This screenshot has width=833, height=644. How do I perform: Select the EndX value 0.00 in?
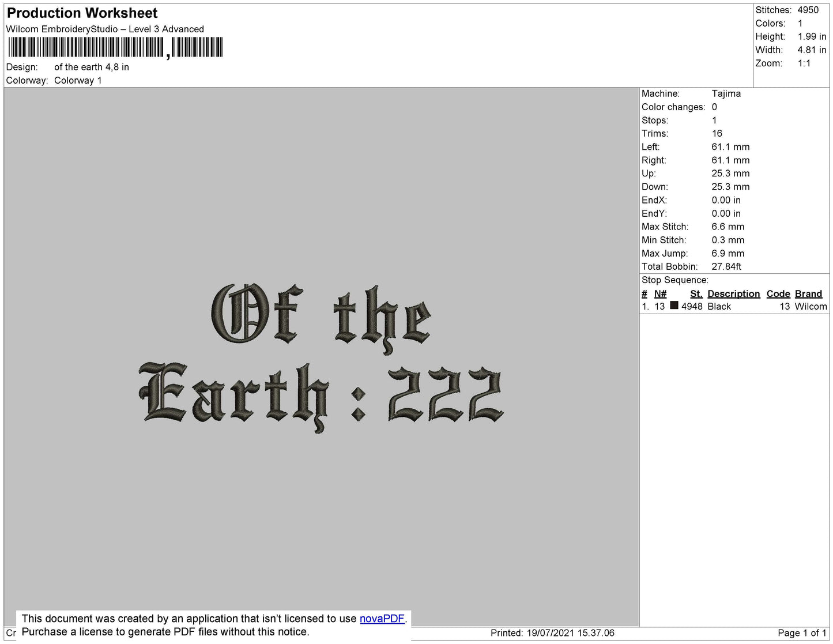pos(726,200)
